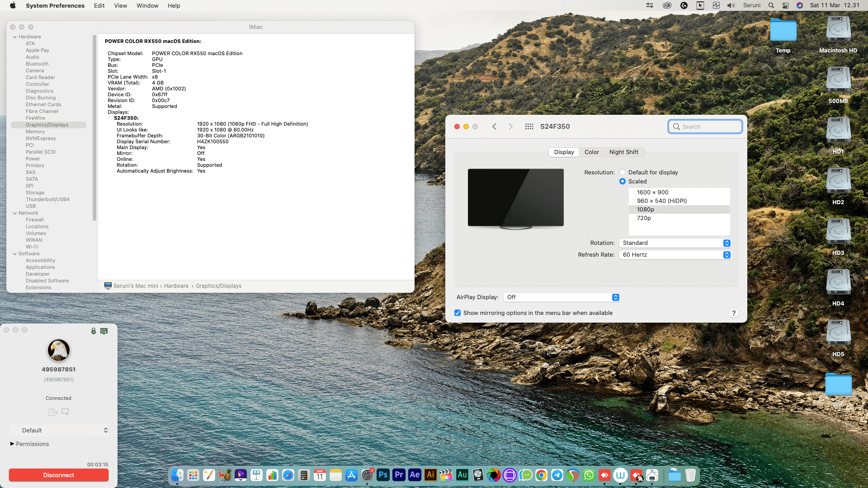Go back with the left chevron in Displays

pyautogui.click(x=494, y=127)
